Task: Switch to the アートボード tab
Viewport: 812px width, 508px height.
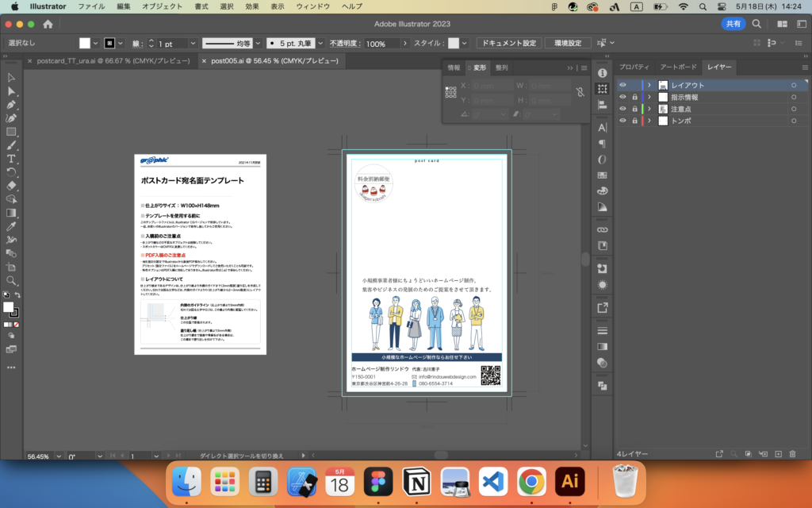Action: pos(678,67)
